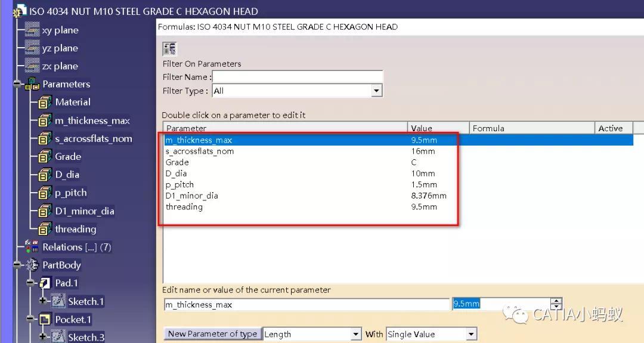
Task: Click the Value column header
Action: (438, 128)
